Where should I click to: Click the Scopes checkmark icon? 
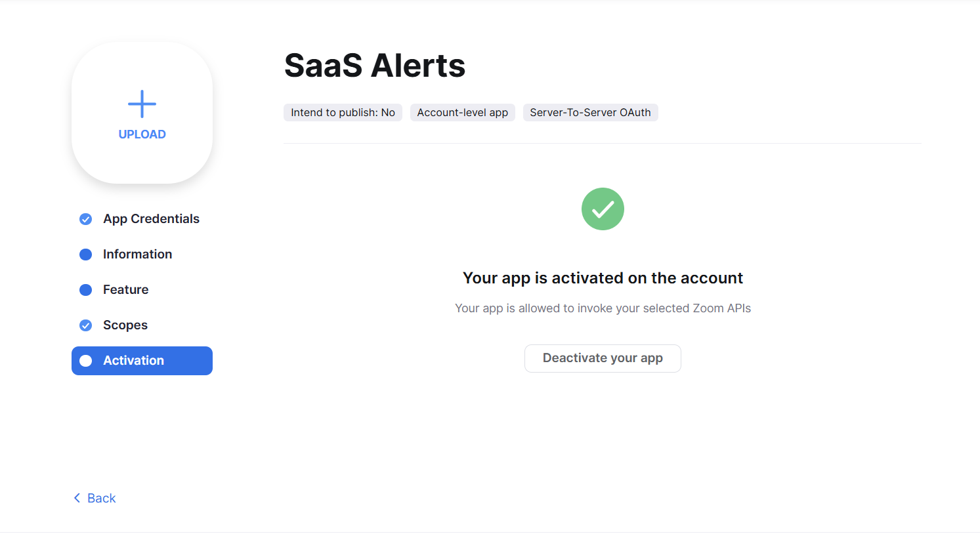pyautogui.click(x=85, y=325)
